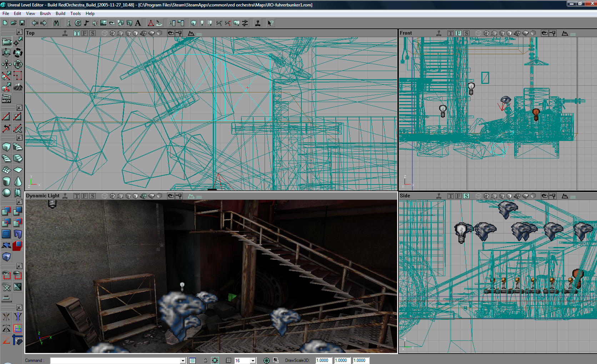Click the first DrawScale3D value field
The width and height of the screenshot is (597, 364).
click(324, 360)
